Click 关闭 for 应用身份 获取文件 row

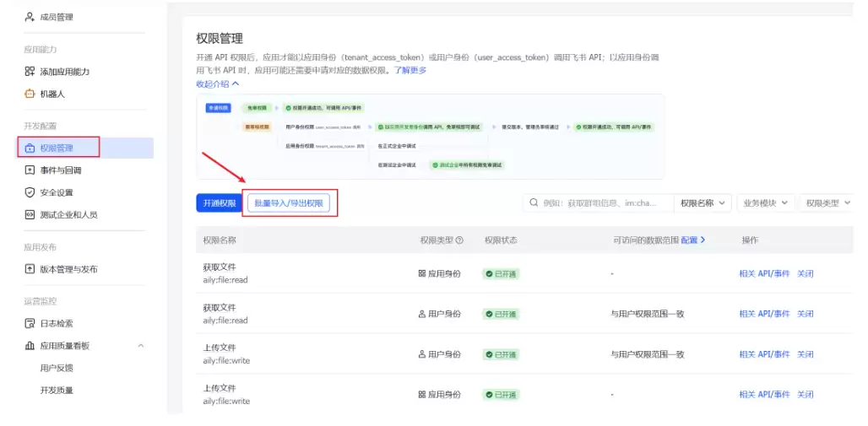pyautogui.click(x=805, y=273)
